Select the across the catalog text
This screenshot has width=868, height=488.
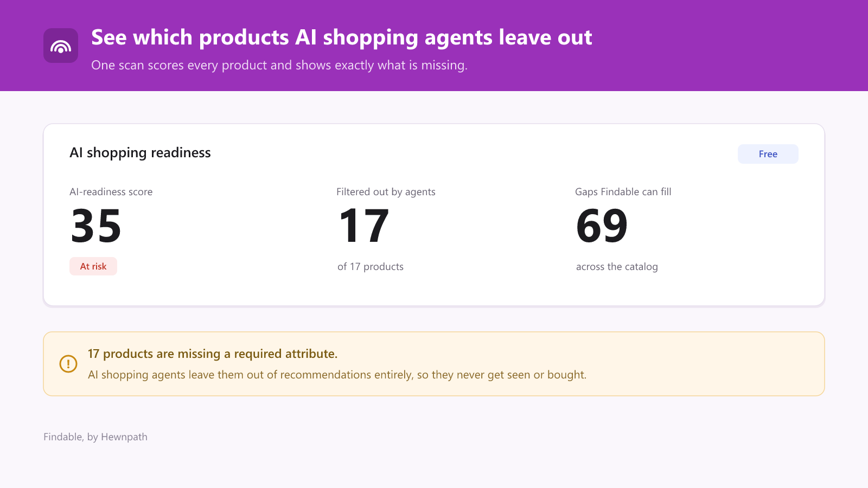click(x=617, y=267)
